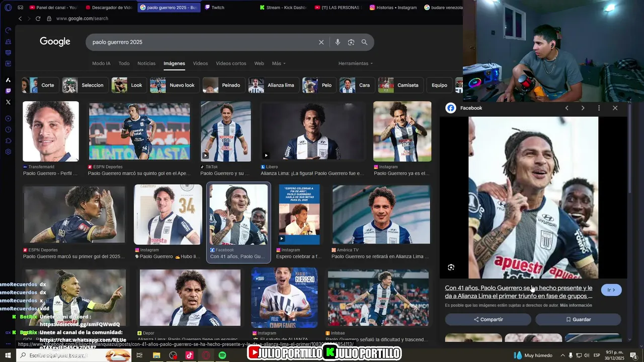Submit the search with the magnifier icon
644x362 pixels.
364,42
